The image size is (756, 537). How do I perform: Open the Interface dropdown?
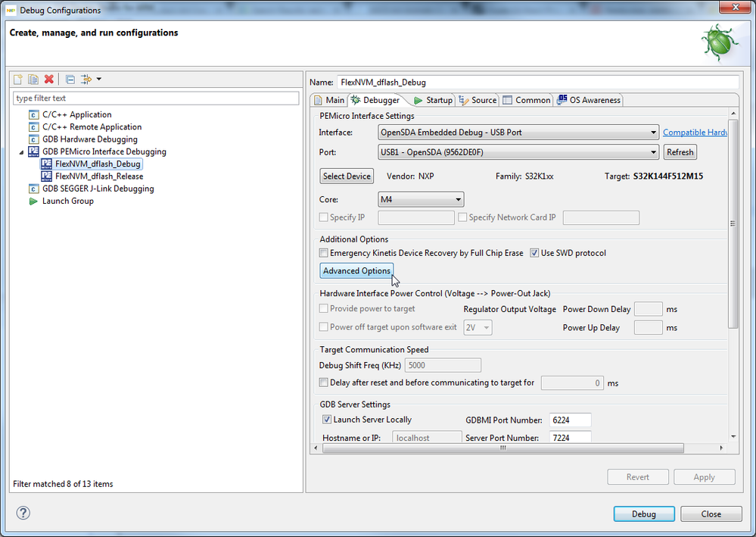(518, 133)
